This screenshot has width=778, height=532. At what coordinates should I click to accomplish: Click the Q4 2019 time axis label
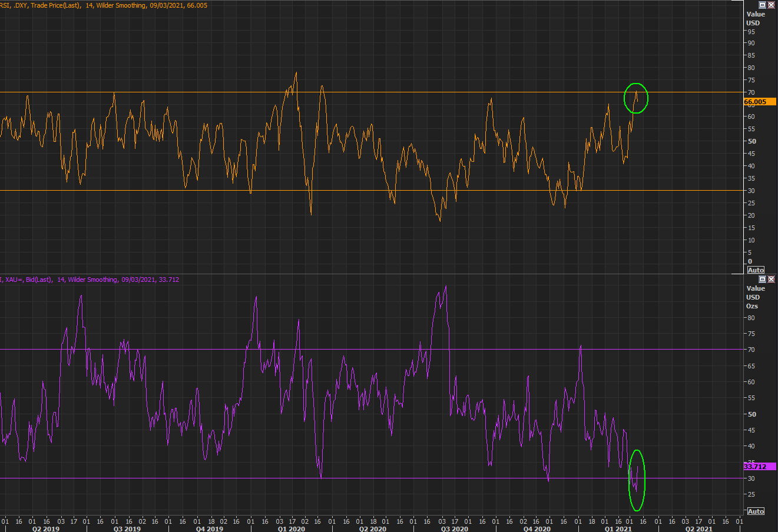(209, 529)
